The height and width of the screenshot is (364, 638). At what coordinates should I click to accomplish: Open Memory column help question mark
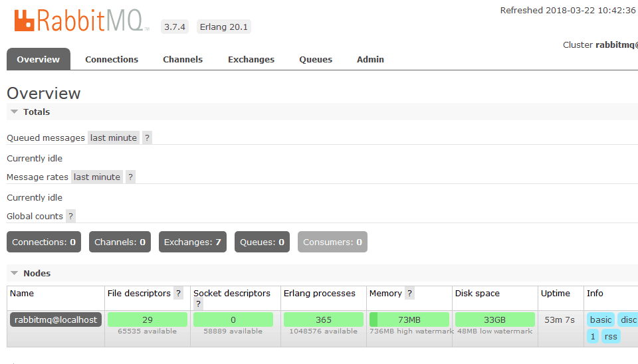click(x=410, y=294)
